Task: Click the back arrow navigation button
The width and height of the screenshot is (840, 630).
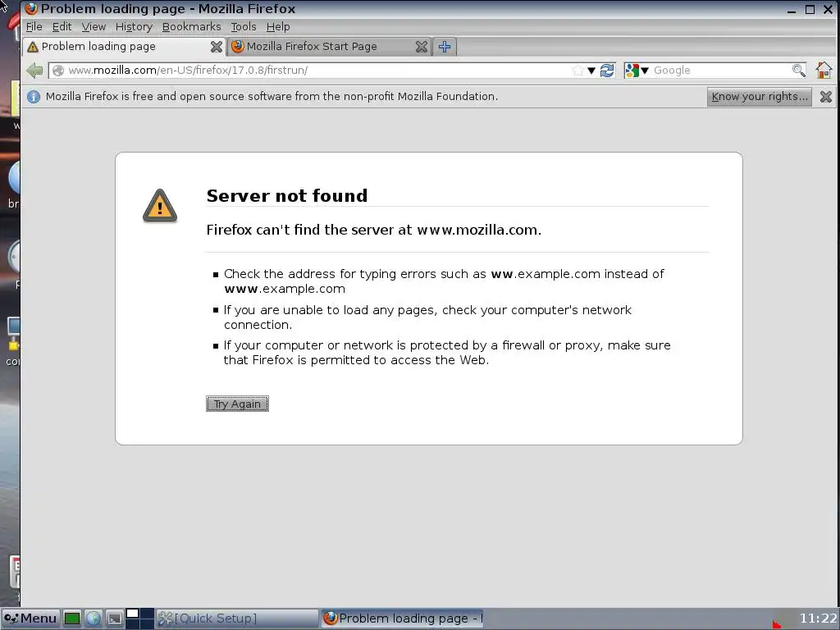Action: pyautogui.click(x=34, y=71)
